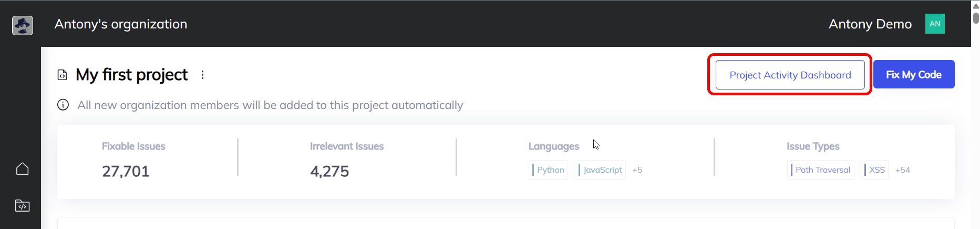Open the Project Activity Dashboard
The height and width of the screenshot is (229, 980).
click(790, 75)
